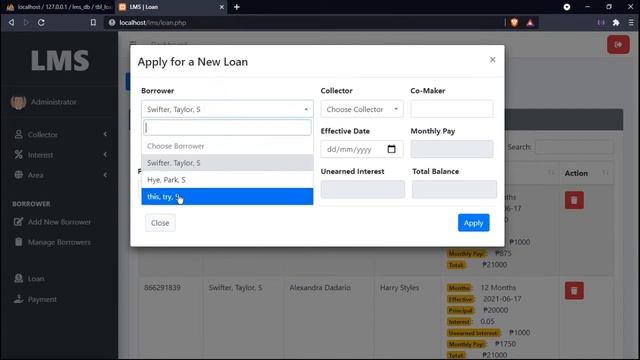640x360 pixels.
Task: Select "Swifter, Taylor, S" list option
Action: [x=227, y=163]
